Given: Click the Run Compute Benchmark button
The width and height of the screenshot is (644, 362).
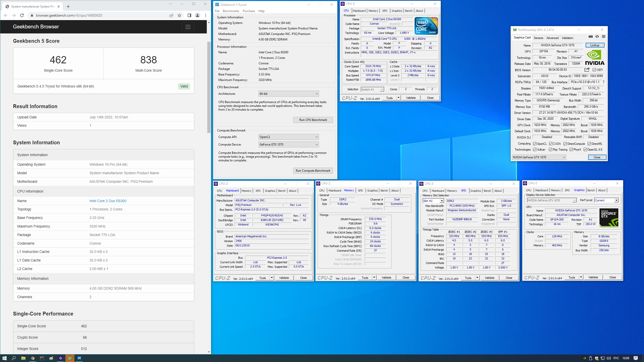Looking at the screenshot, I should tap(313, 171).
